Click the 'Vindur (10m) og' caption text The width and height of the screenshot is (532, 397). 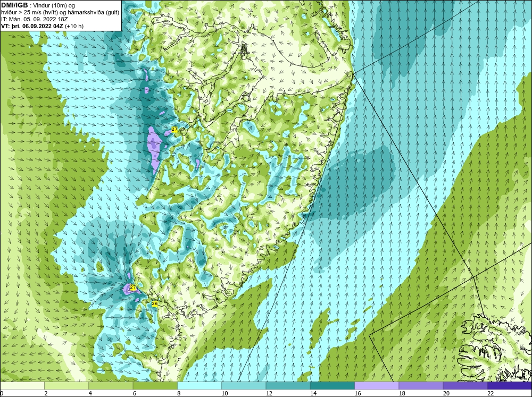tap(55, 5)
